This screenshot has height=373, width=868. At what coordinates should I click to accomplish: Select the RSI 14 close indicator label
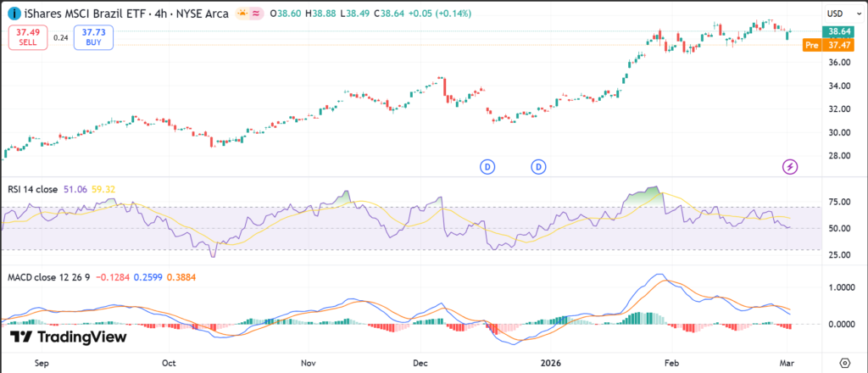pyautogui.click(x=33, y=189)
